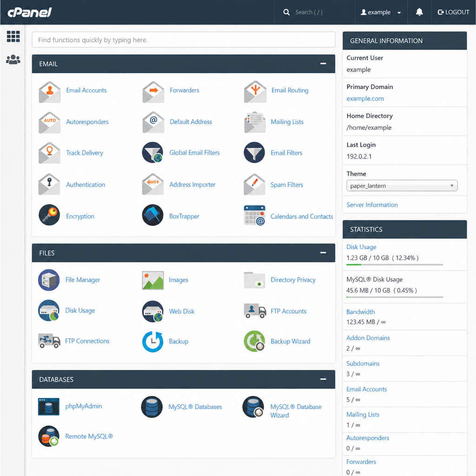Viewport: 476px width, 476px height.
Task: Click the Mailing Lists icon
Action: tap(255, 122)
